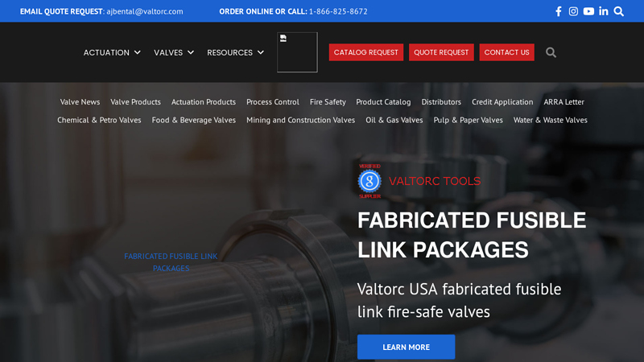Click the Valtorc USA fabricated fusible subtitle text

[x=459, y=300]
